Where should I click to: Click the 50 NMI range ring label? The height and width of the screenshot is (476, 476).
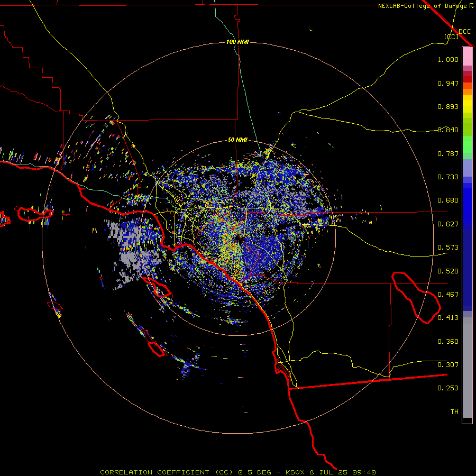[237, 140]
